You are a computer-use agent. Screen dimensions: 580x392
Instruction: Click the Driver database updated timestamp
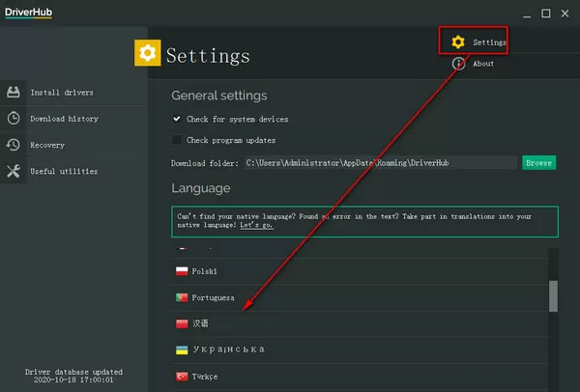(x=73, y=376)
